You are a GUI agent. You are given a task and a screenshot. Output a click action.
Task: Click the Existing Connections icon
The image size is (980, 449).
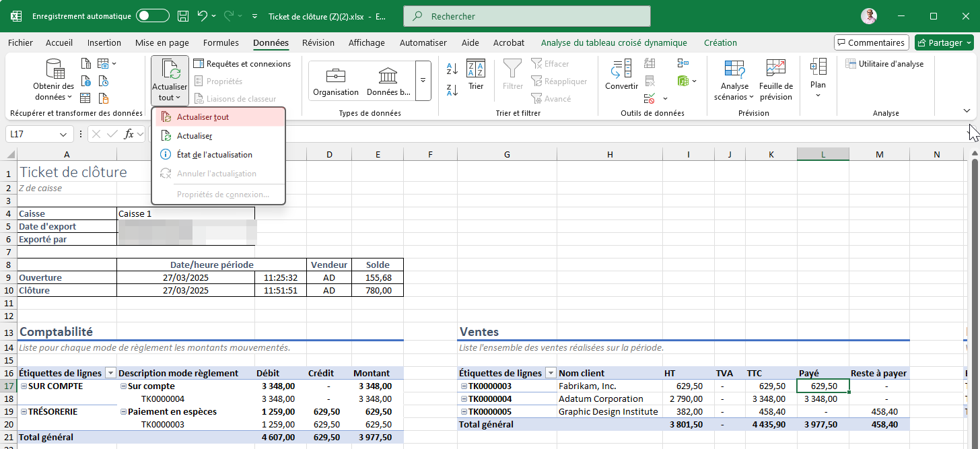point(103,99)
